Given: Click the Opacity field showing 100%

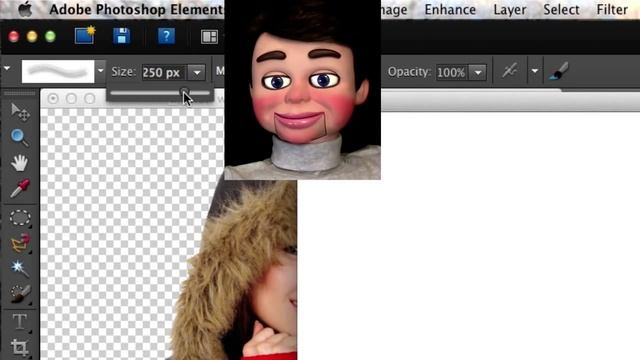Looking at the screenshot, I should pyautogui.click(x=451, y=73).
